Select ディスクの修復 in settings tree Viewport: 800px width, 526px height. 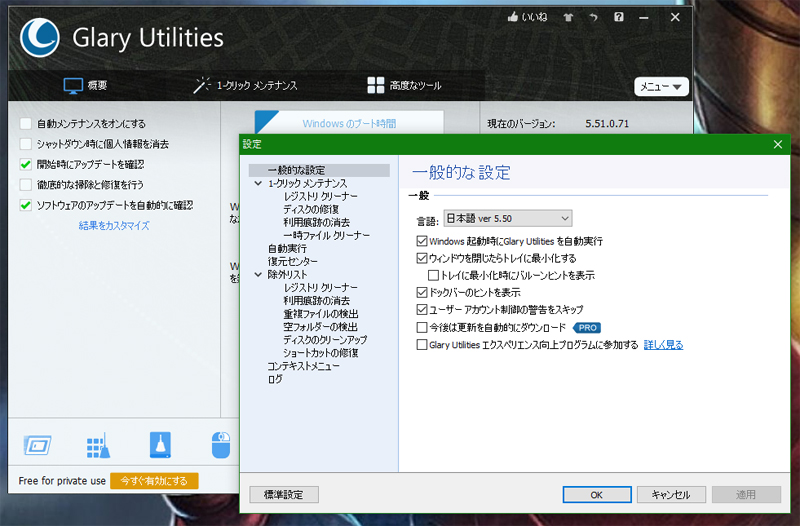coord(311,209)
